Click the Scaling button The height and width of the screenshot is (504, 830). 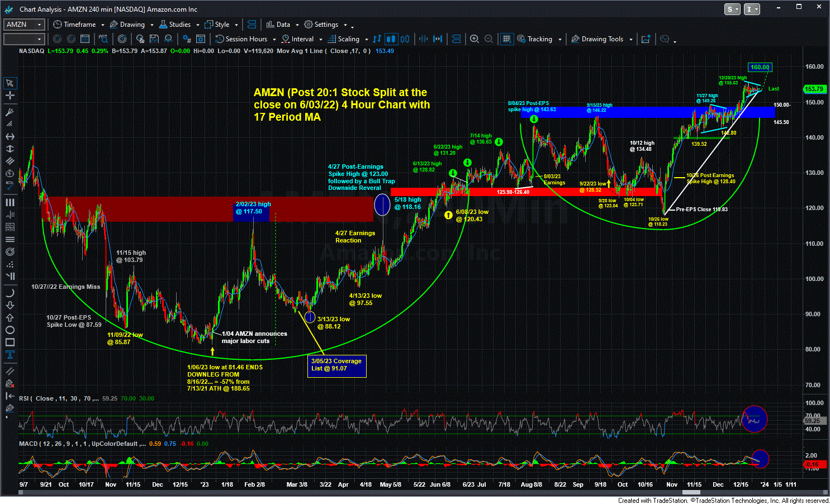(x=343, y=39)
